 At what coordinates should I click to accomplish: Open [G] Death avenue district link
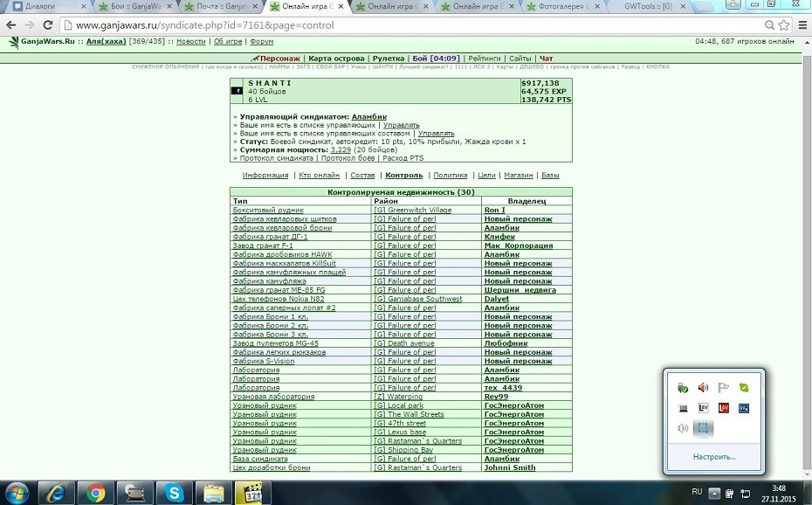tap(404, 343)
